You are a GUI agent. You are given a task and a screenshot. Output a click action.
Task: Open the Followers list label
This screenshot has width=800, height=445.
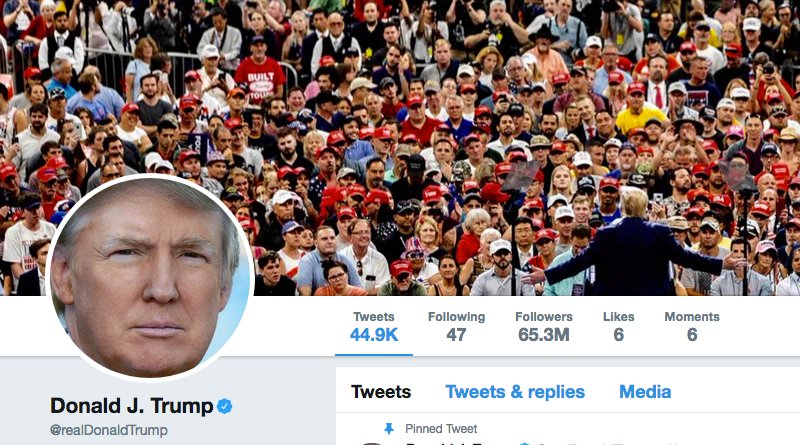(x=544, y=317)
